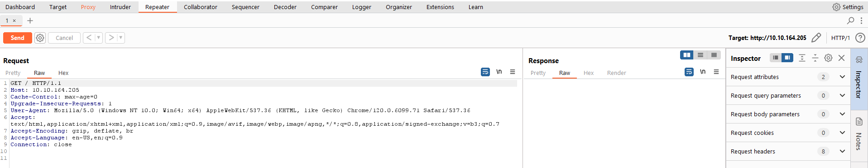Go forward to next request in history
The image size is (868, 168).
pos(111,38)
